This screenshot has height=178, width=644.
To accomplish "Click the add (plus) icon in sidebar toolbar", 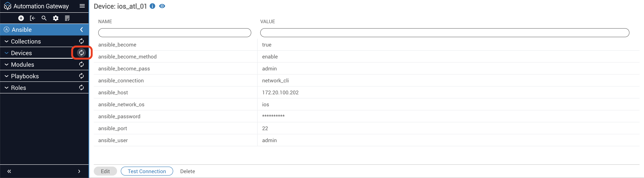I will (21, 18).
